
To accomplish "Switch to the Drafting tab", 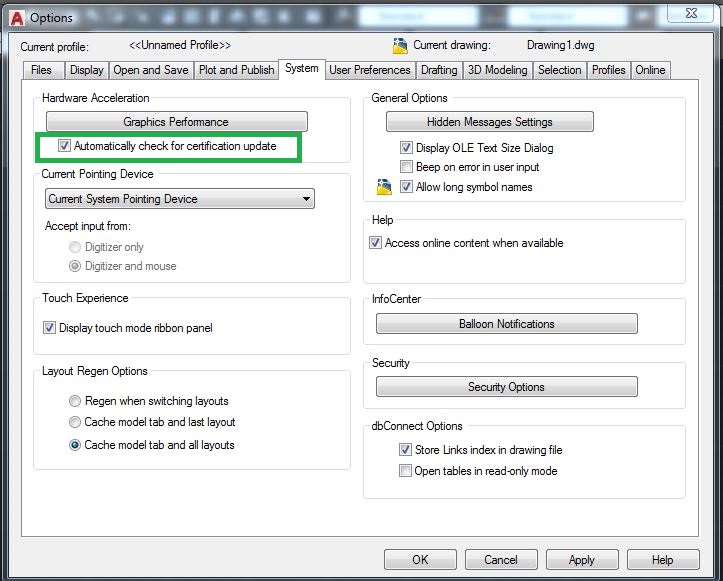I will [439, 70].
